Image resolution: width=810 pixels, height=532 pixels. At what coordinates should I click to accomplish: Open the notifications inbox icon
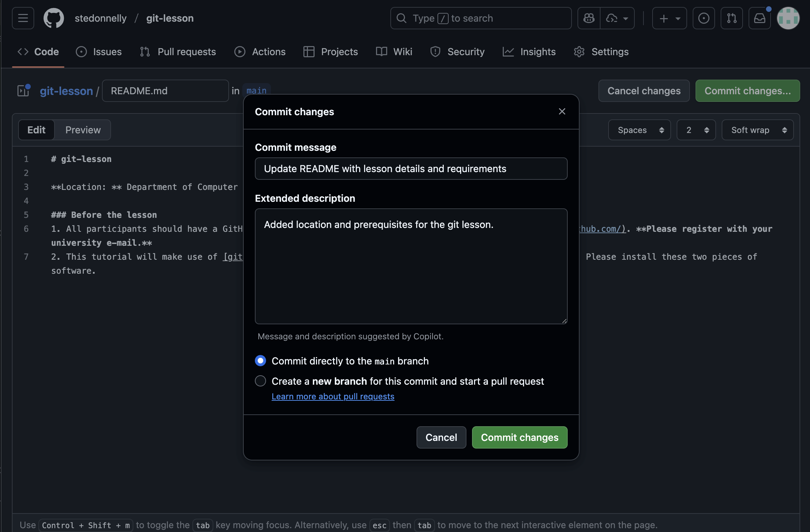759,18
